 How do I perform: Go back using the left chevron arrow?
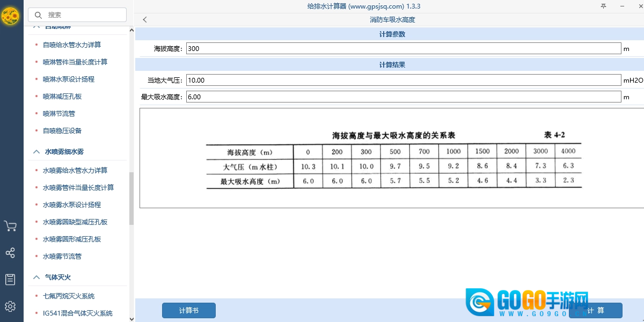[x=145, y=20]
